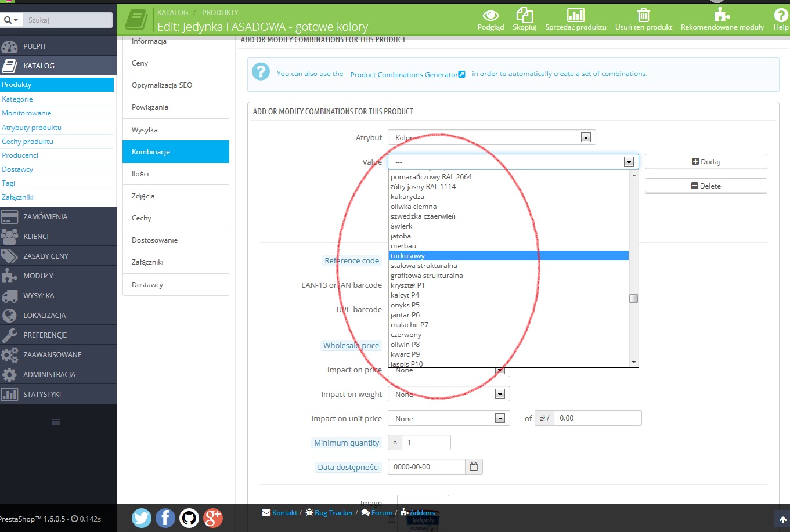Open the Forum footer link

(x=377, y=513)
